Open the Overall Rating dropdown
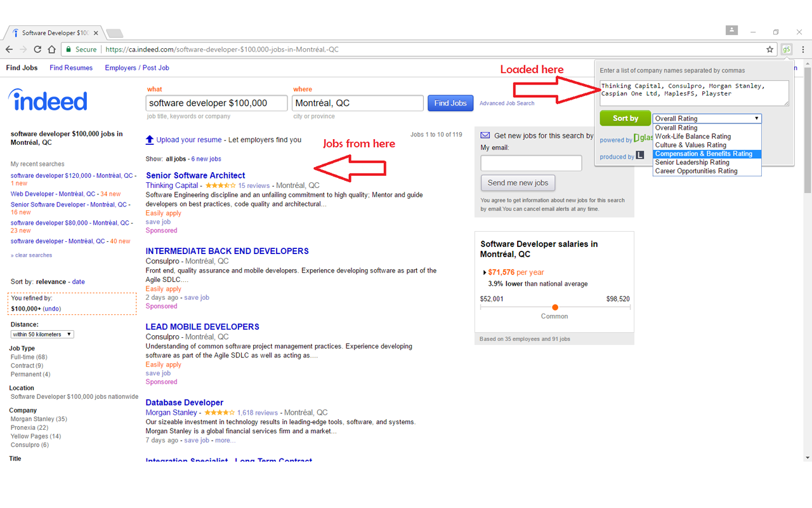812x508 pixels. [707, 119]
